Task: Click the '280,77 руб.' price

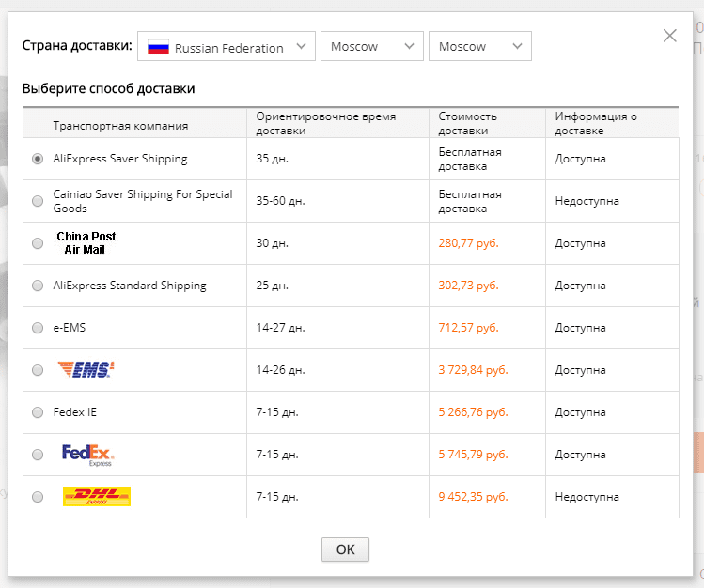Action: (x=468, y=243)
